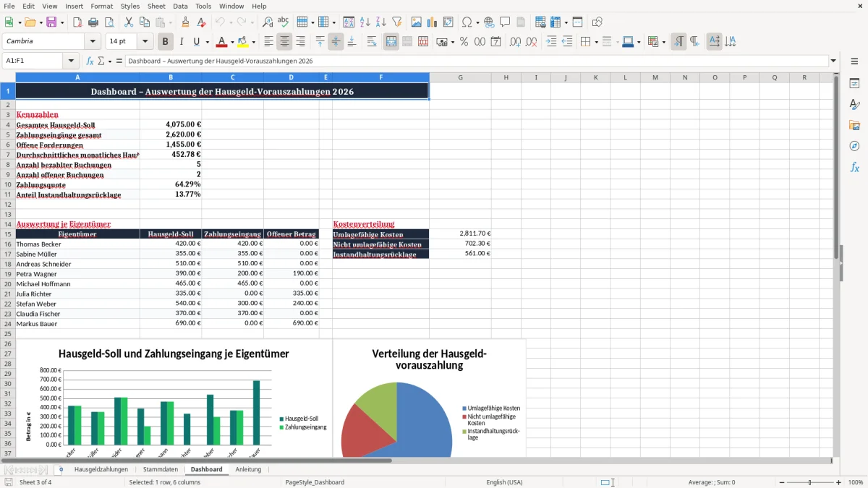Insert a comment

(505, 22)
